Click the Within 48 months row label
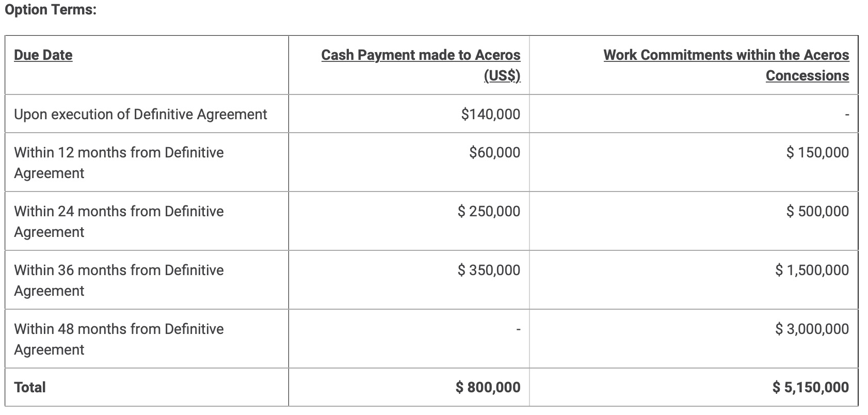 (x=119, y=339)
